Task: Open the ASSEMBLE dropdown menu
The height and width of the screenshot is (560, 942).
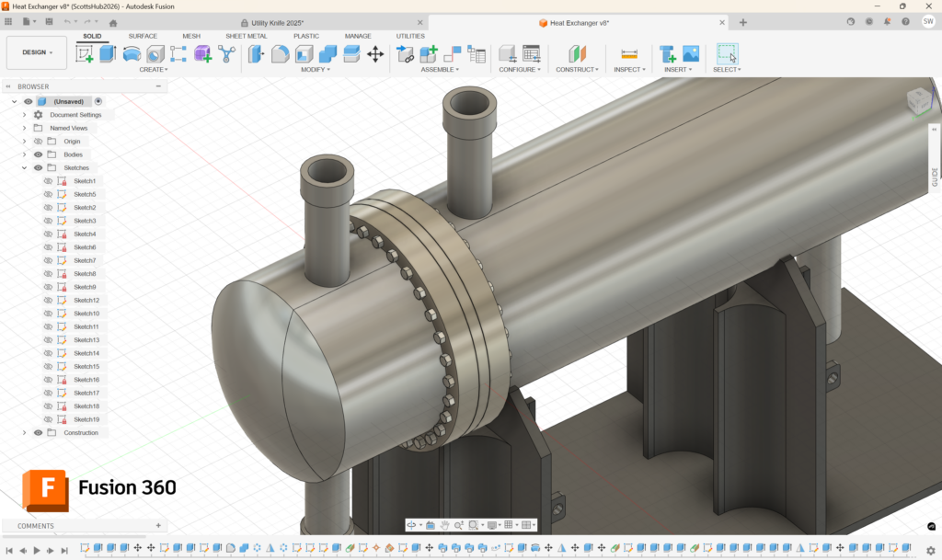Action: 440,70
